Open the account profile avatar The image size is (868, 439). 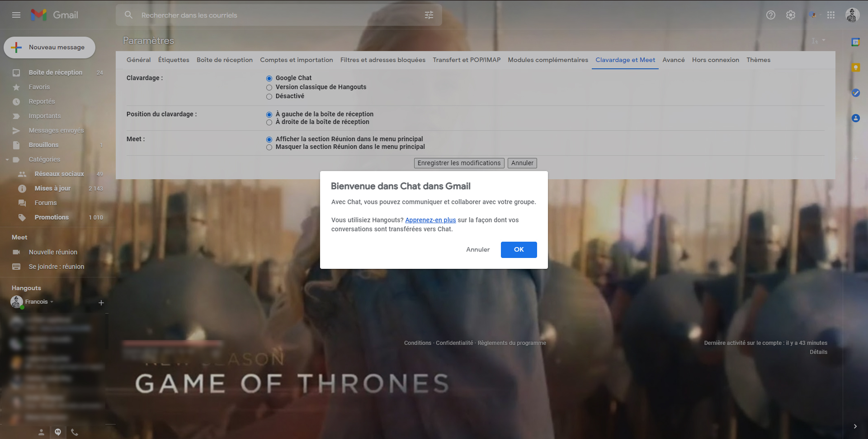point(853,15)
